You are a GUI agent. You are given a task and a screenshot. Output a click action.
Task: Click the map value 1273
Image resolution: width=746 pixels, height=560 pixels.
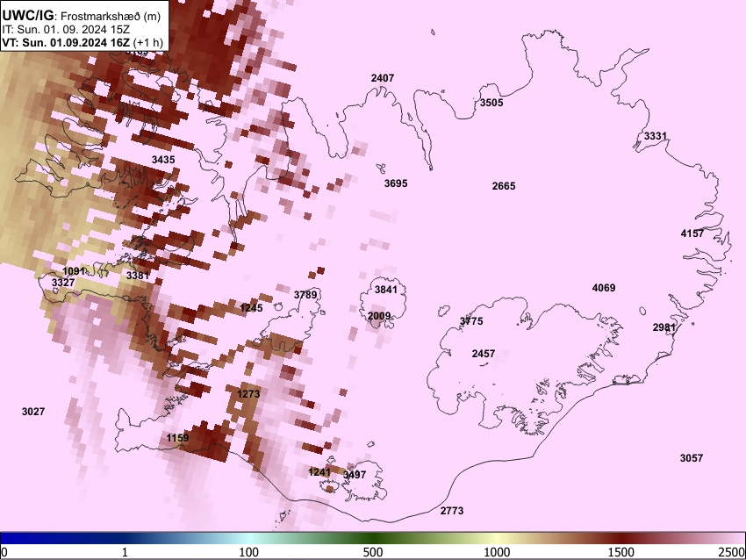point(248,393)
